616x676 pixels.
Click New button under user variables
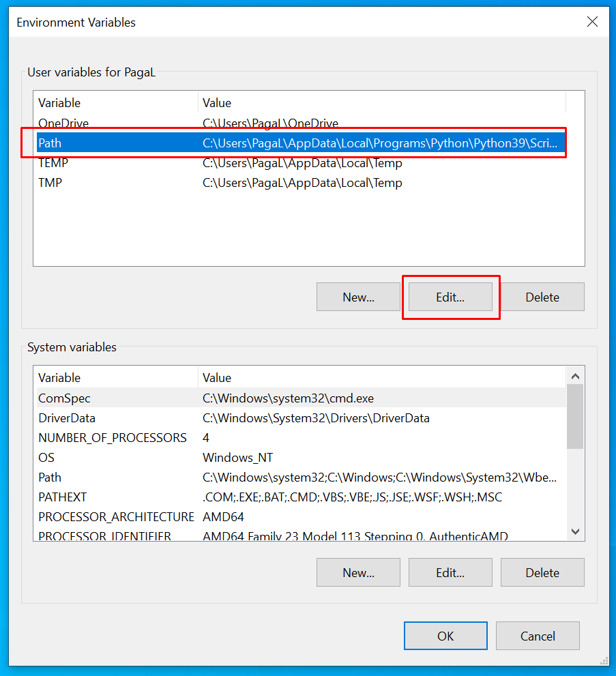pos(358,297)
